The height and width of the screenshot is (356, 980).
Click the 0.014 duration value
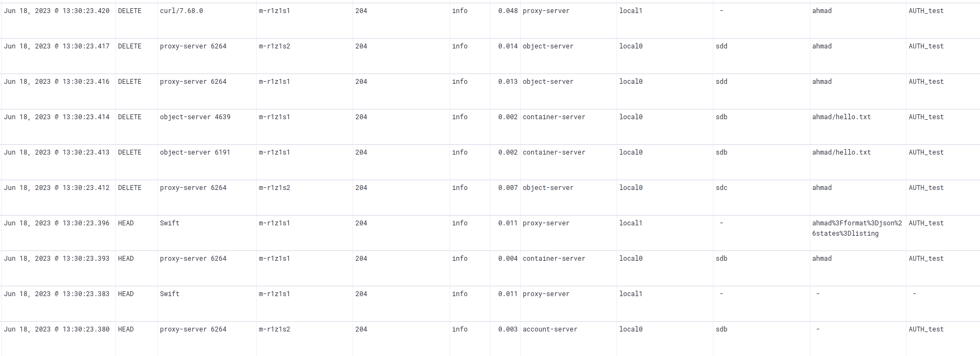[508, 46]
